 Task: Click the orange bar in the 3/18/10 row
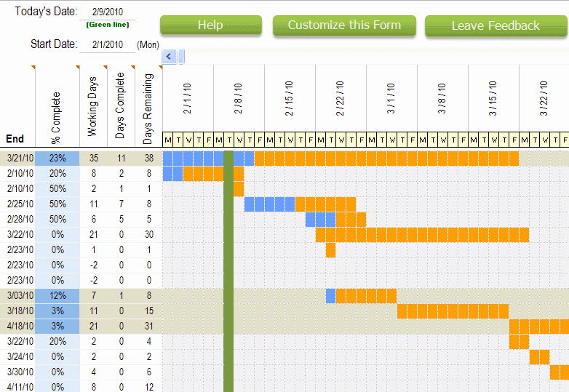coord(453,311)
